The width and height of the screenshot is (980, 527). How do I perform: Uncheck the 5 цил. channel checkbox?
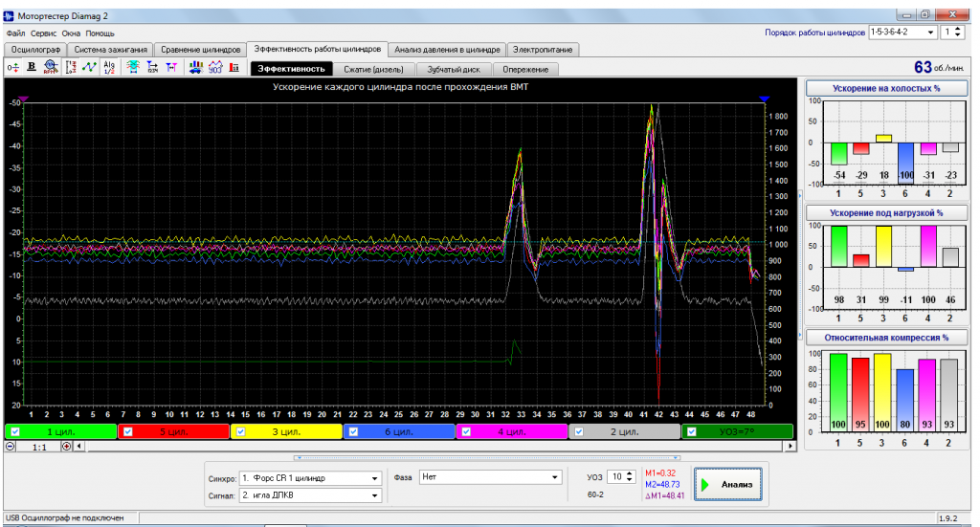[128, 431]
